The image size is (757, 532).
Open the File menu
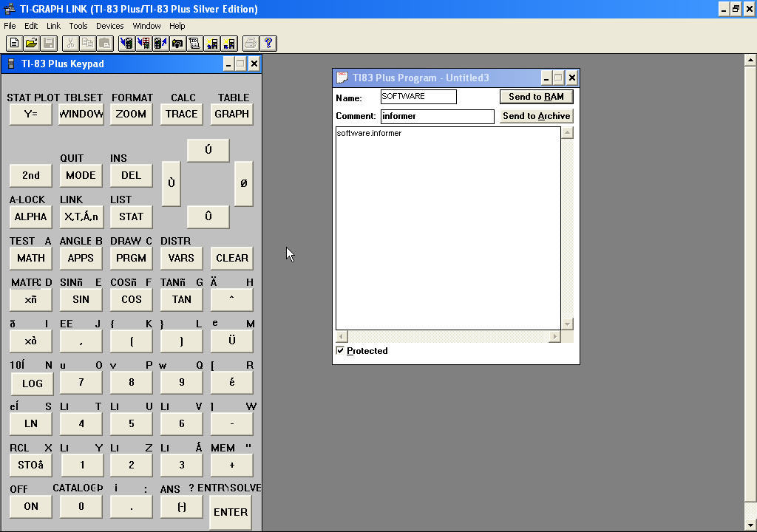tap(10, 26)
